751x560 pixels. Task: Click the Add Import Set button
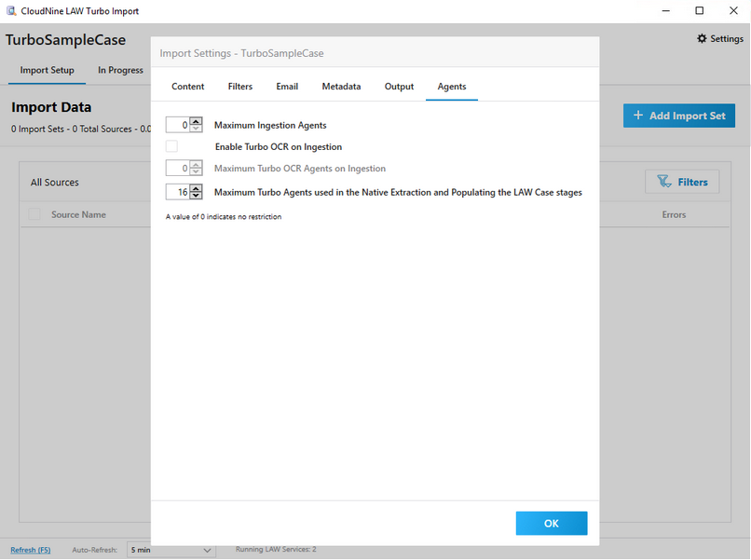tap(678, 116)
